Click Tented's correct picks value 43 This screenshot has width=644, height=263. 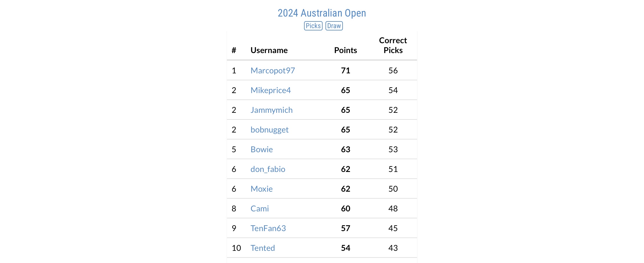pyautogui.click(x=393, y=248)
